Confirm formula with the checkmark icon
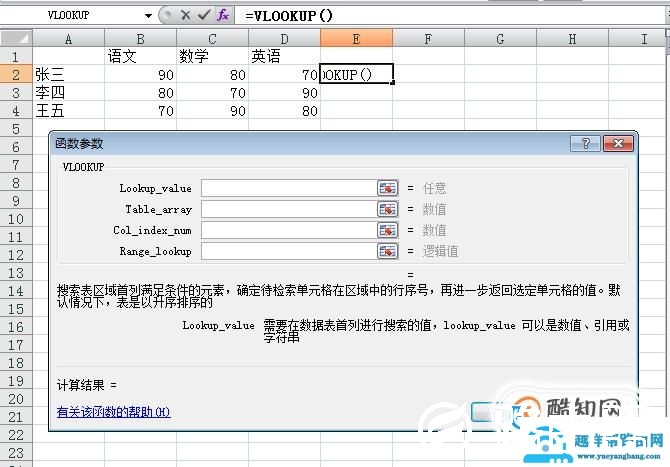Viewport: 670px width, 467px height. click(x=204, y=15)
